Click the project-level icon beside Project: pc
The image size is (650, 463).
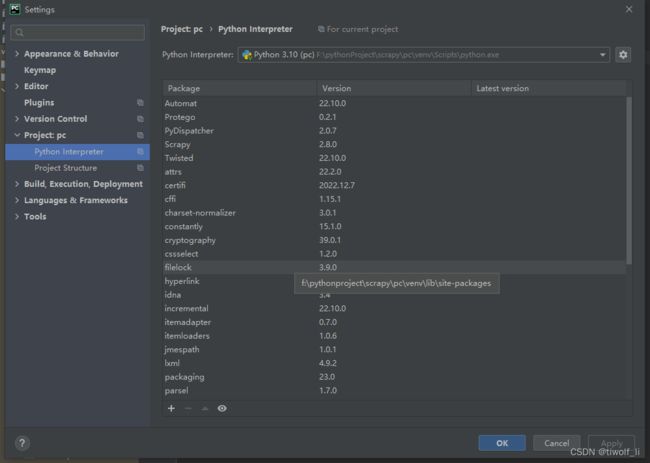pos(140,135)
